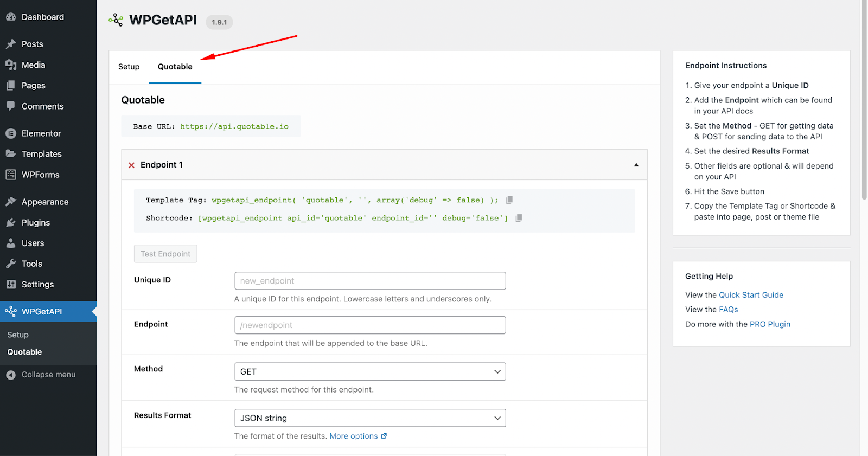Click the Settings sliders icon
The image size is (868, 456).
11,284
